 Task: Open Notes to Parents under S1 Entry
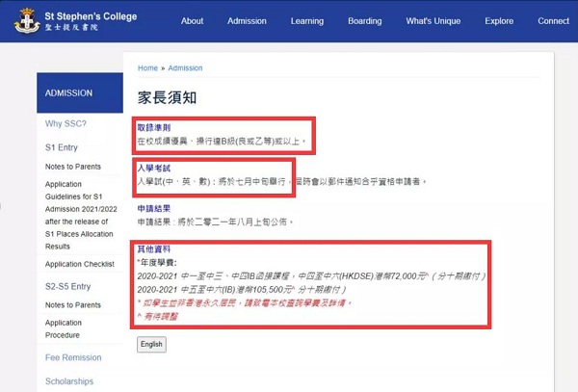point(73,167)
